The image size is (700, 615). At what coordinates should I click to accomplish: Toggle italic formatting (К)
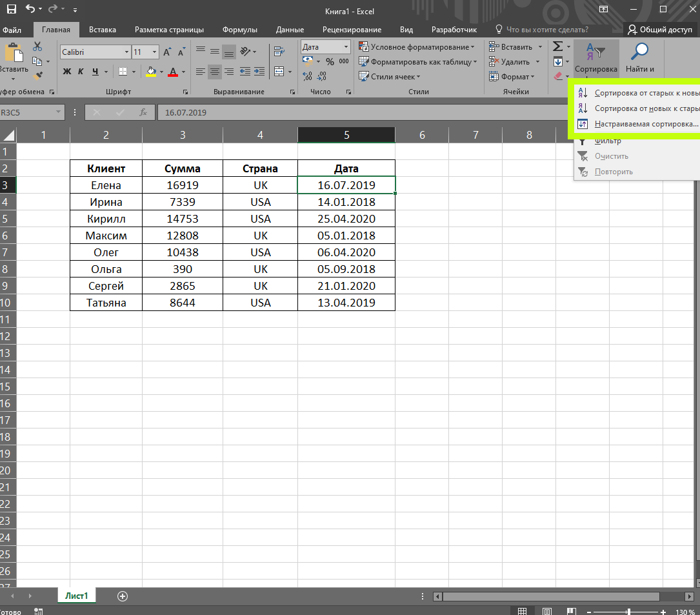tap(81, 72)
